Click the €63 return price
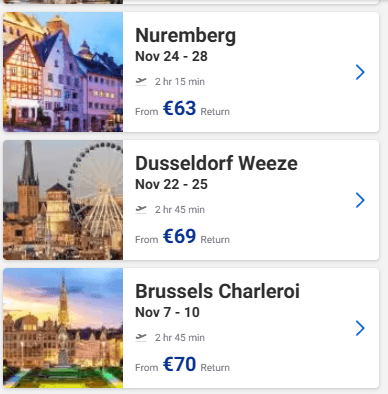 pos(179,108)
